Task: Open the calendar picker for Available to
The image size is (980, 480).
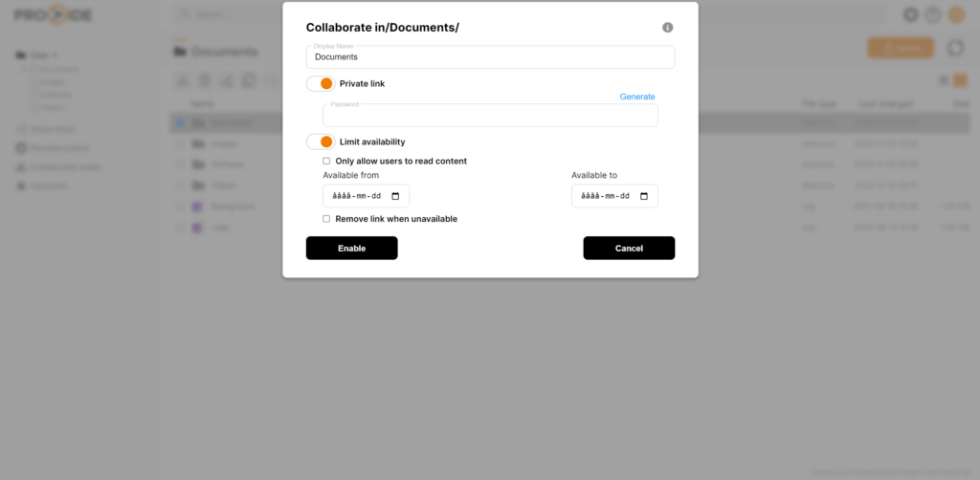Action: (644, 196)
